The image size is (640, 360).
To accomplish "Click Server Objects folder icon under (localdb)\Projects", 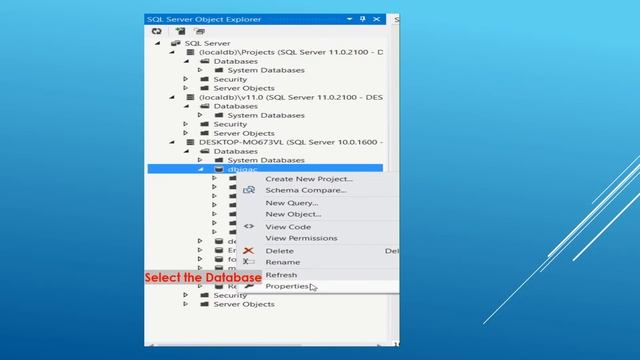I will [x=204, y=88].
